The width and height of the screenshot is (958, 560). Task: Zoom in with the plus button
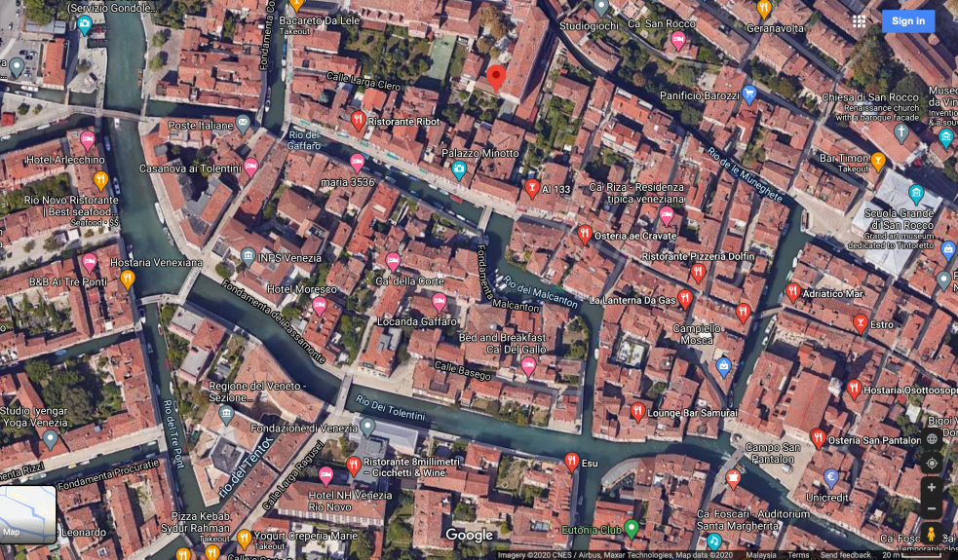pos(932,487)
